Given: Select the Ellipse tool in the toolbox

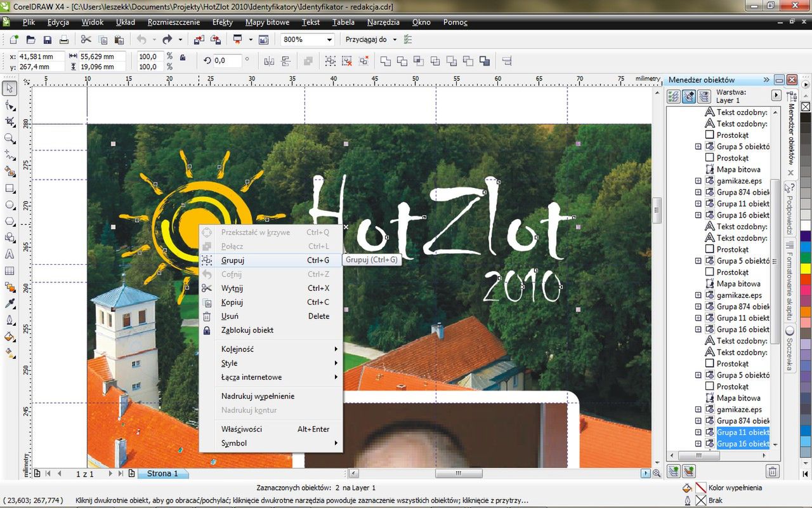Looking at the screenshot, I should click(x=10, y=205).
